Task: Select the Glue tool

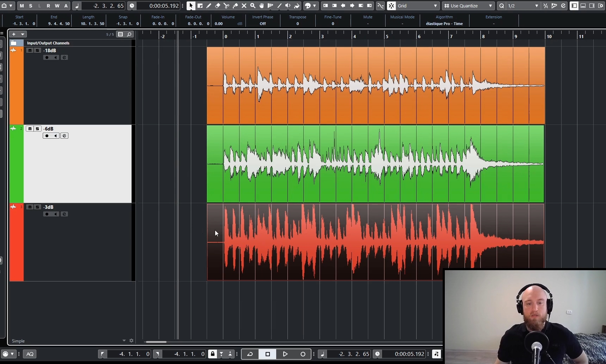Action: click(x=235, y=6)
